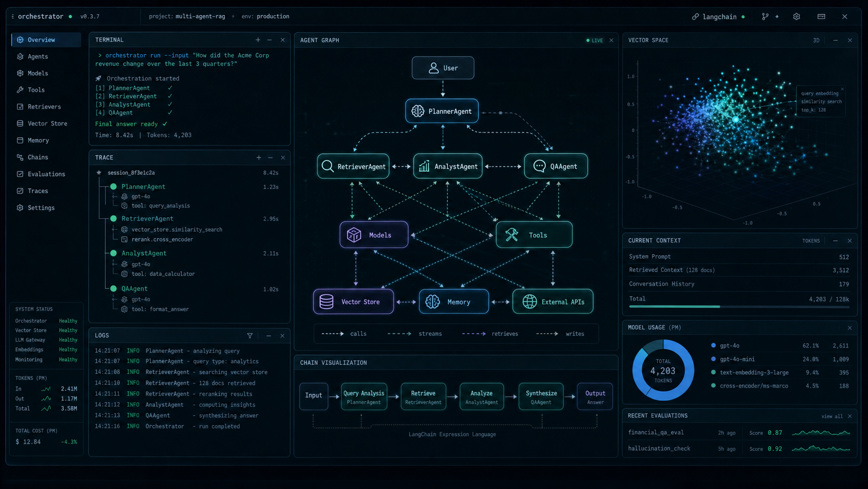Click the Settings gear in sidebar
This screenshot has height=489, width=868.
(20, 207)
